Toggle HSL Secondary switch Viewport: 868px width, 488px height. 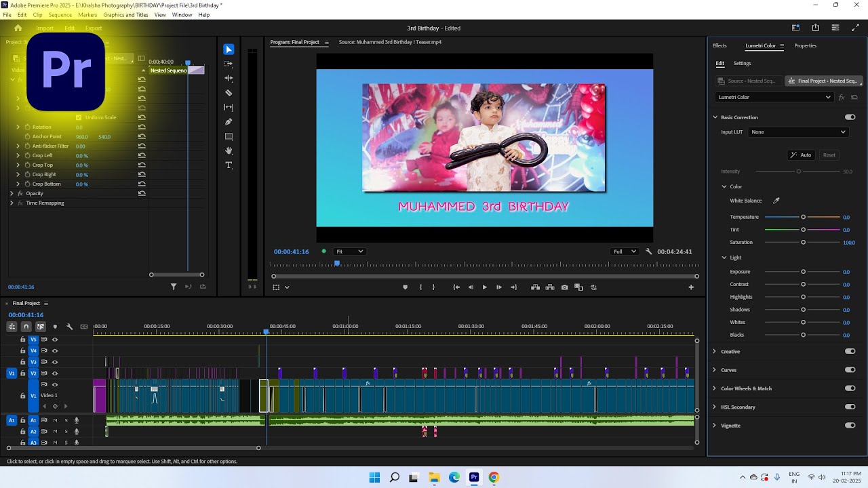click(x=850, y=407)
